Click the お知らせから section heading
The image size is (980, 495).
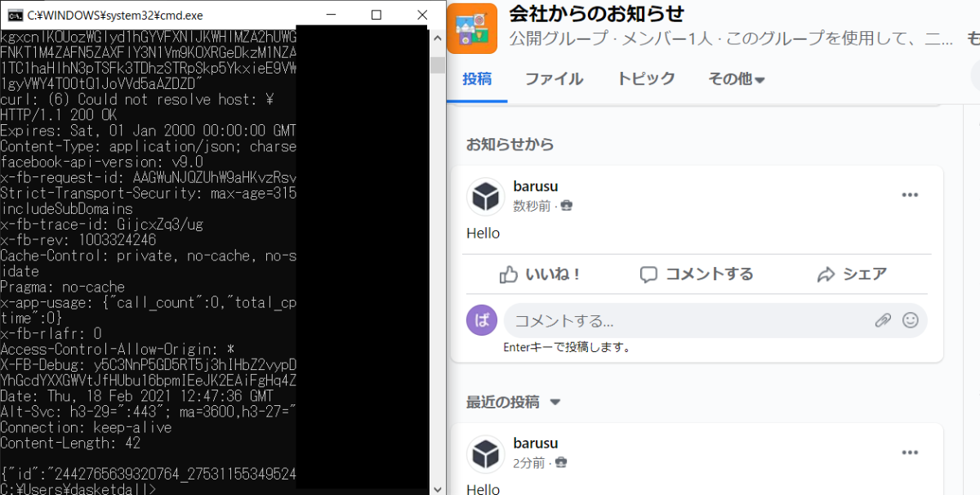point(510,145)
